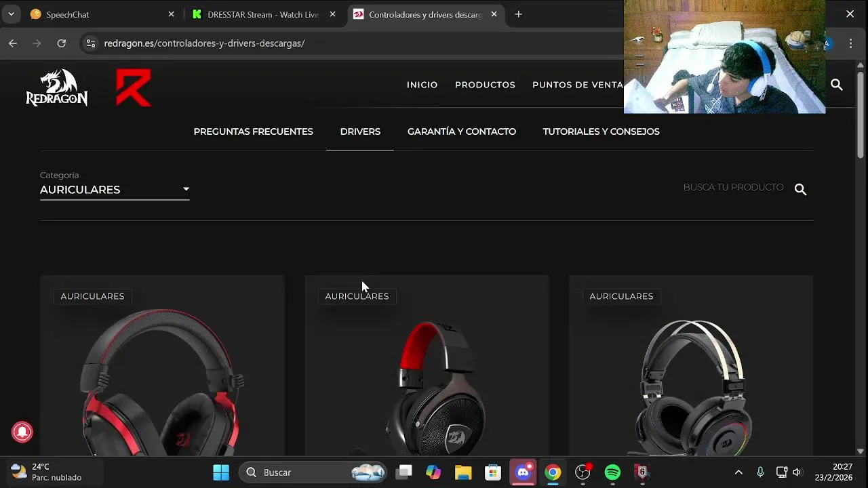
Task: Click AURICULARES tag on RGB headset card
Action: 621,296
